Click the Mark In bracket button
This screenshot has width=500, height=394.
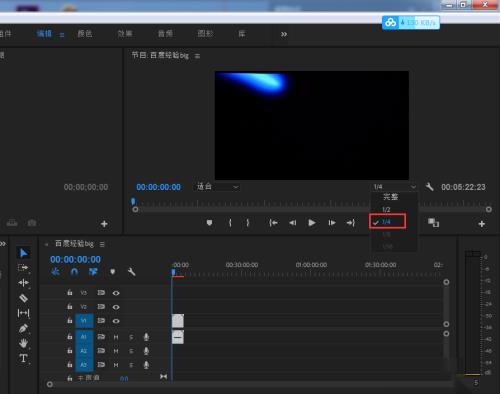[x=230, y=223]
